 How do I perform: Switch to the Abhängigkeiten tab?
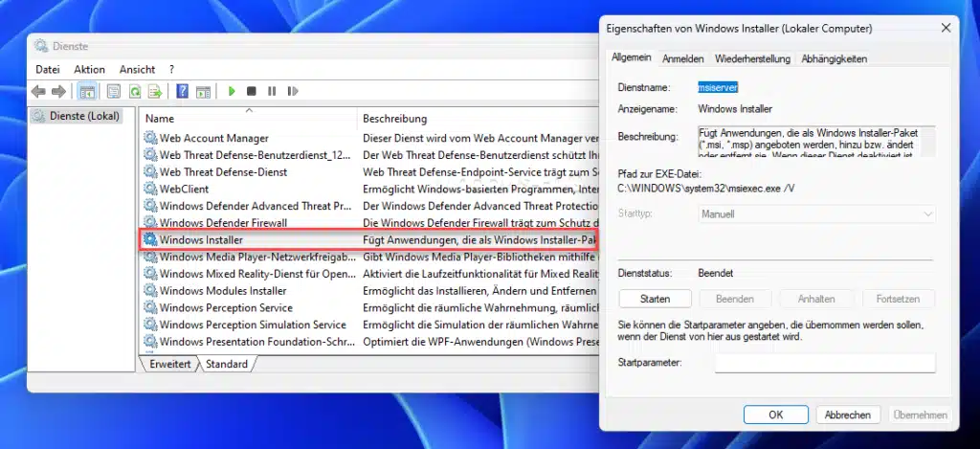834,58
